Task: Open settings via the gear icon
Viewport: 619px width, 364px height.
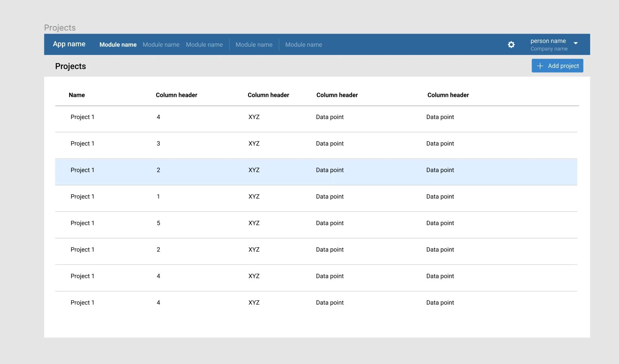Action: click(x=511, y=45)
